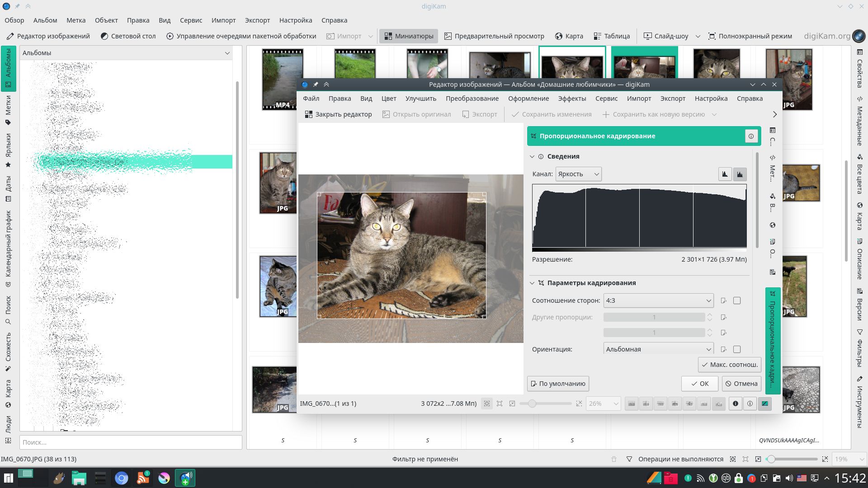The width and height of the screenshot is (868, 488).
Task: Open the Albums left sidebar tab
Action: pos(8,68)
